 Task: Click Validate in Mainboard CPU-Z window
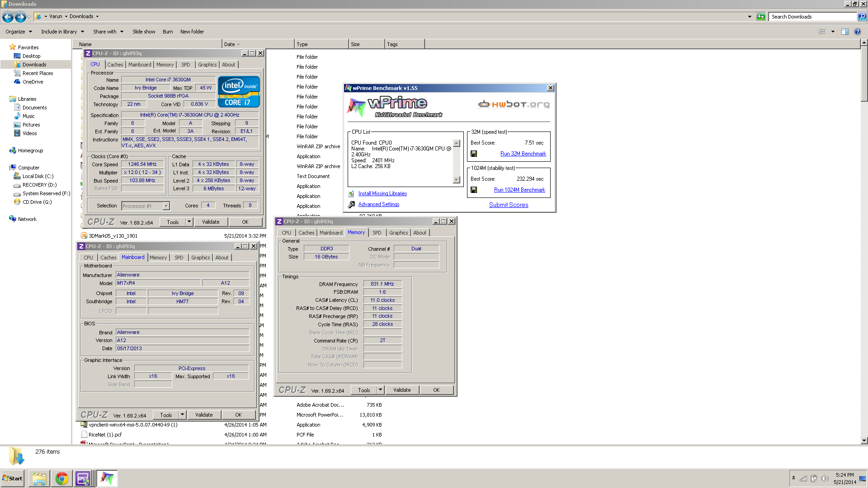(203, 415)
